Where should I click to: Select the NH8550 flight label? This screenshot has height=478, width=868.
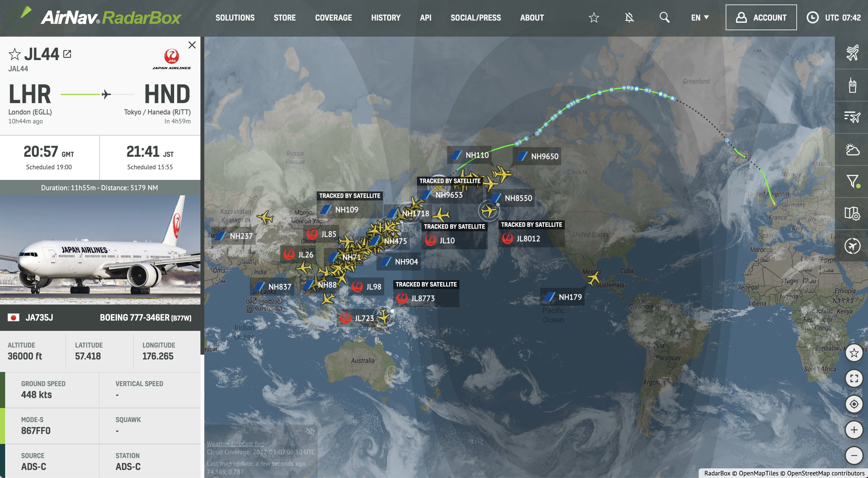511,198
